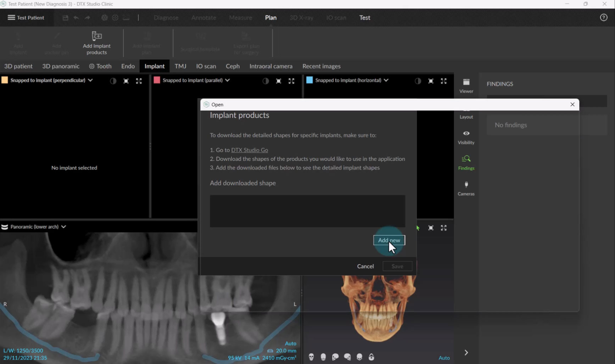Switch to the Measure ribbon tab

[241, 18]
